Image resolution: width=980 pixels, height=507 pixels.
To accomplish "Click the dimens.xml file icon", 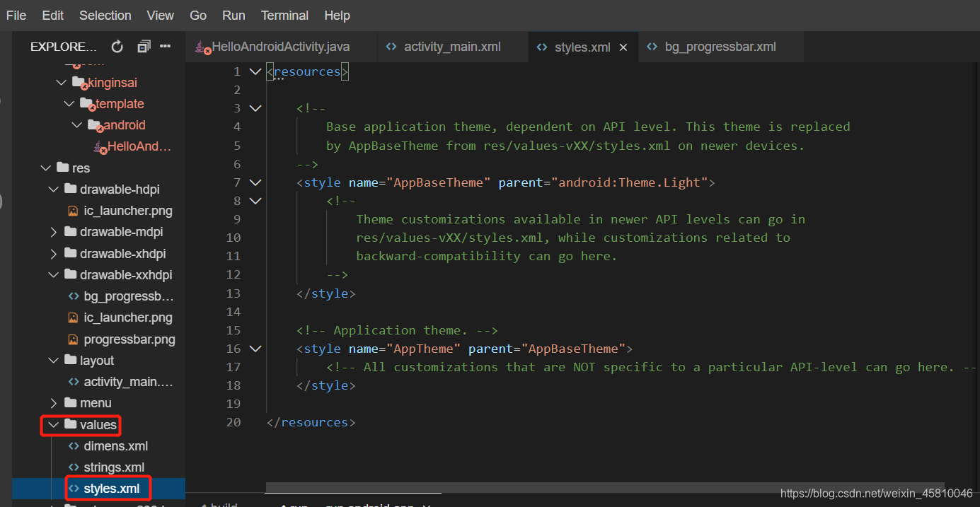I will (x=73, y=446).
